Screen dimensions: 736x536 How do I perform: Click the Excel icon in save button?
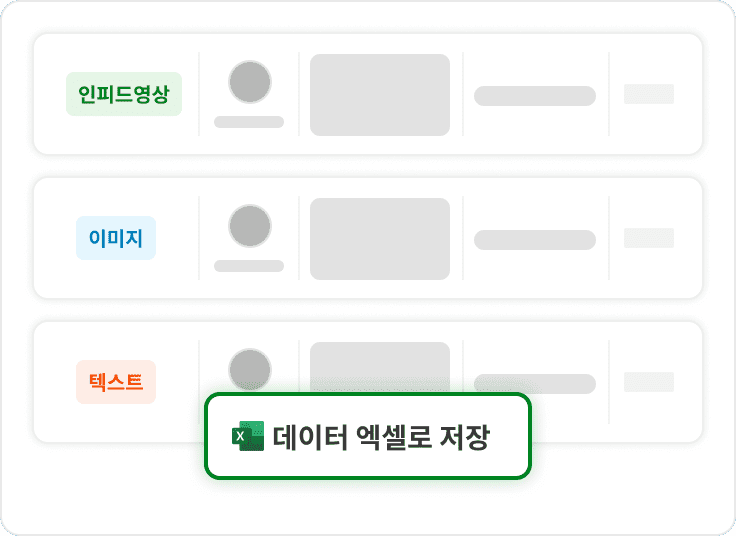(248, 436)
